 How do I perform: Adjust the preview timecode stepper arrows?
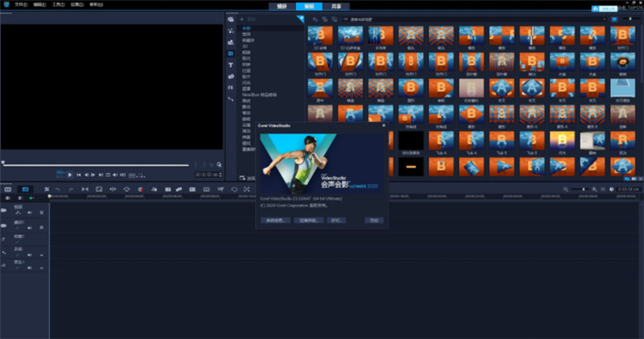pos(221,175)
